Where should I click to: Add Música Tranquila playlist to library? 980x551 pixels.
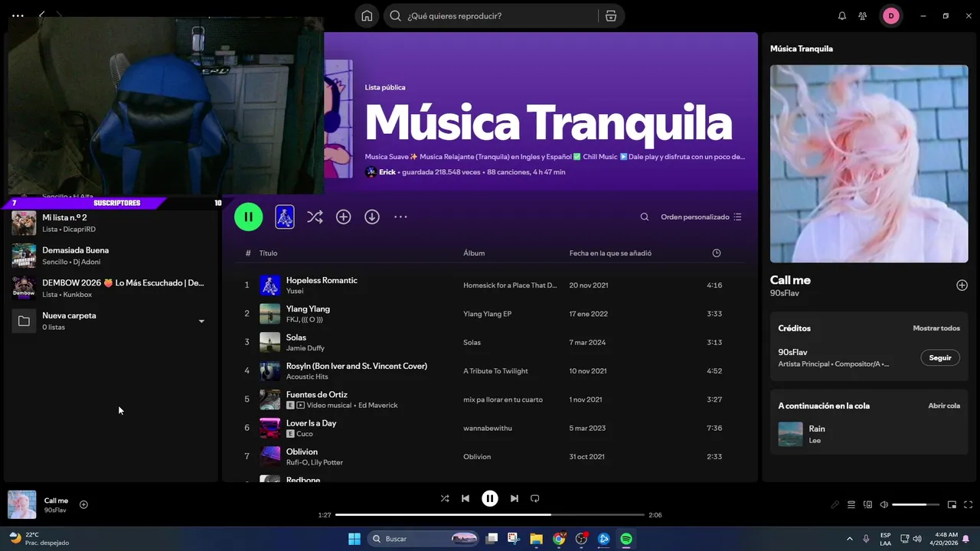tap(344, 217)
